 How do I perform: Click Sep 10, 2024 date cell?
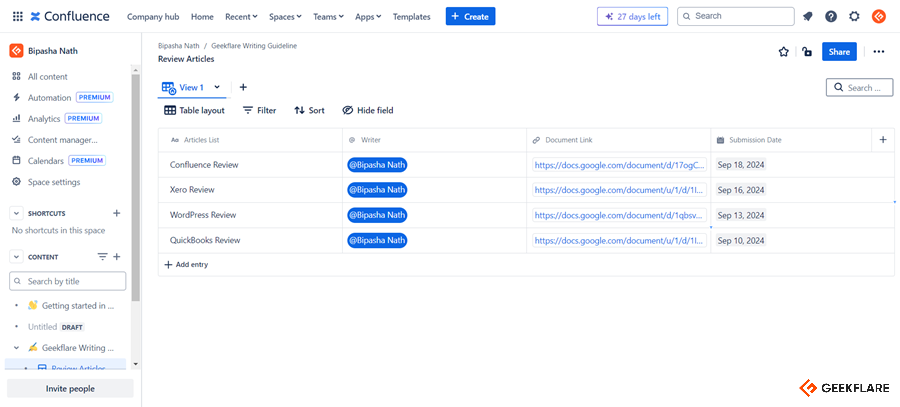pyautogui.click(x=740, y=241)
